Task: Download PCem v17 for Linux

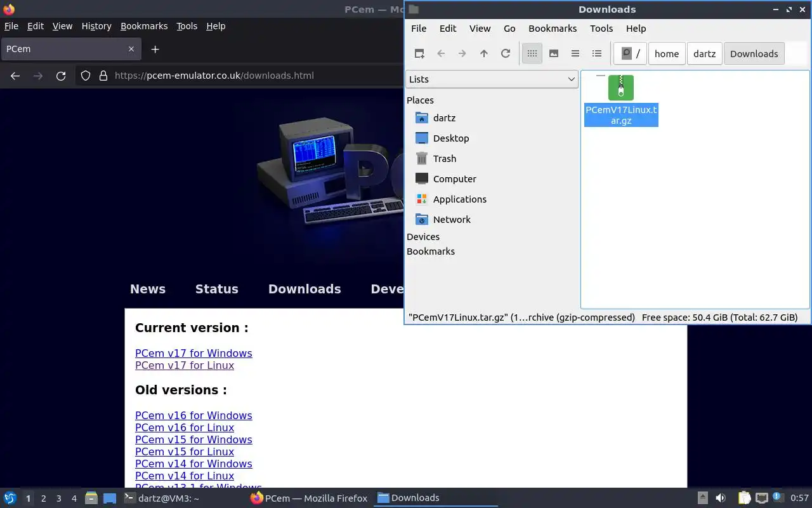Action: tap(185, 365)
